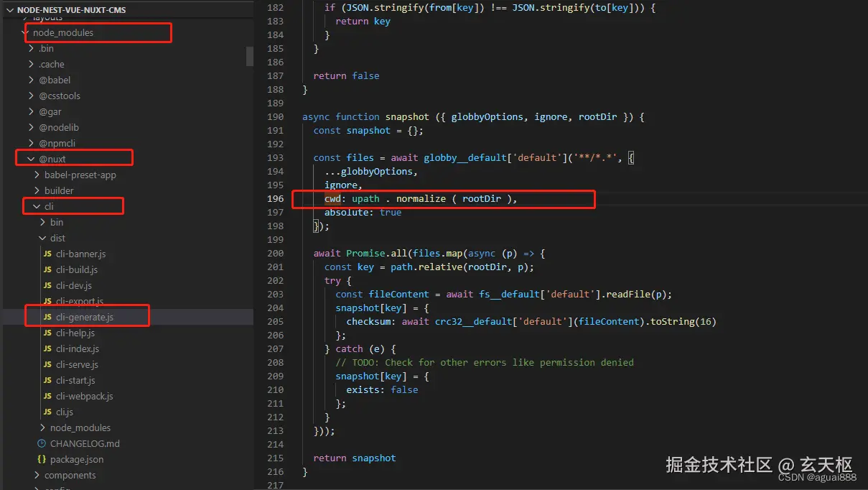Click the JSON braces icon beside package.json

42,459
